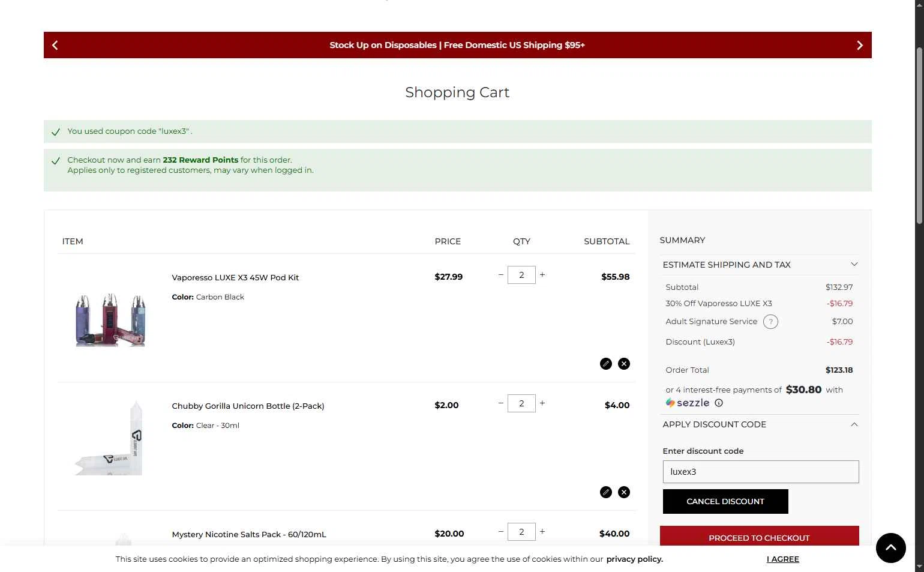Edit the Chubby Gorilla Unicorn Bottle item
This screenshot has height=572, width=924.
pyautogui.click(x=606, y=492)
